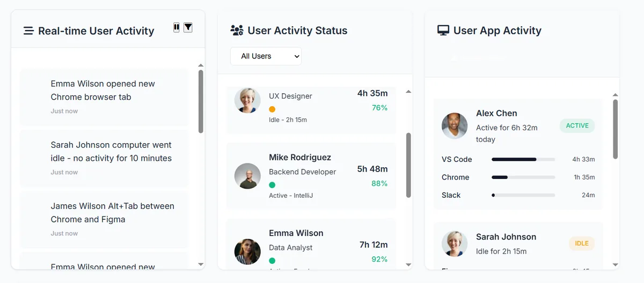Click the 88% productivity value
The height and width of the screenshot is (283, 644).
coord(379,183)
